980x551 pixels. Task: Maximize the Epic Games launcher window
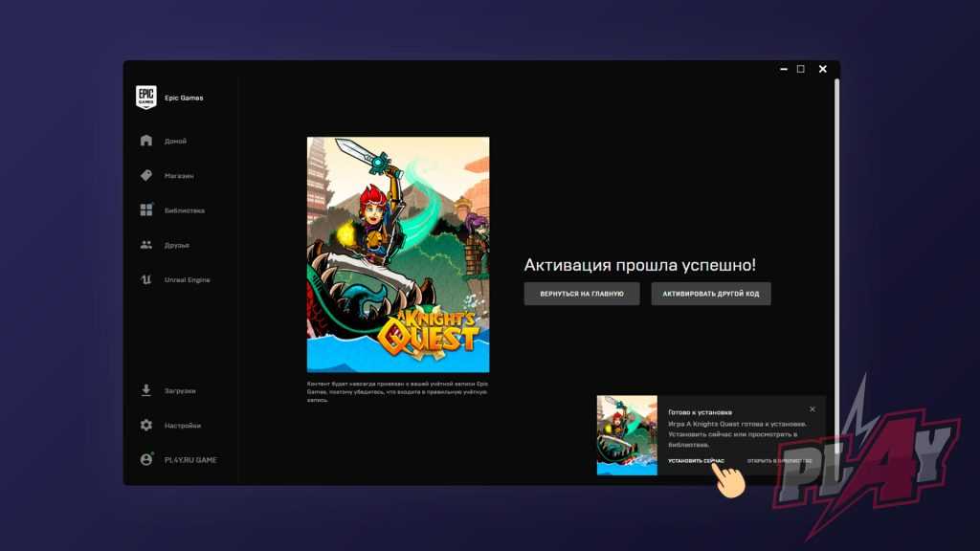click(x=800, y=69)
